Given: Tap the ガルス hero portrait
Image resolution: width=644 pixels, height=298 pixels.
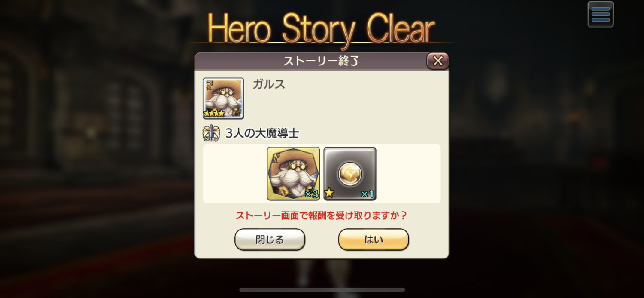Looking at the screenshot, I should point(223,98).
